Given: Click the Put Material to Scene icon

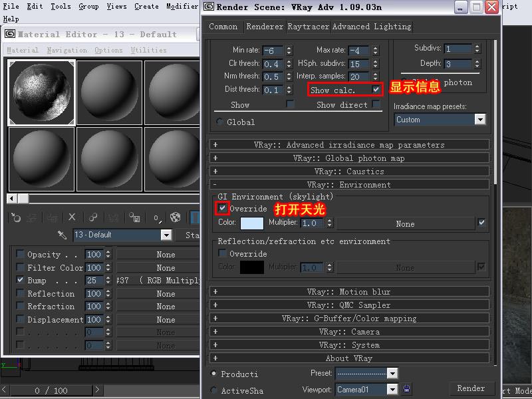Looking at the screenshot, I should click(x=32, y=217).
